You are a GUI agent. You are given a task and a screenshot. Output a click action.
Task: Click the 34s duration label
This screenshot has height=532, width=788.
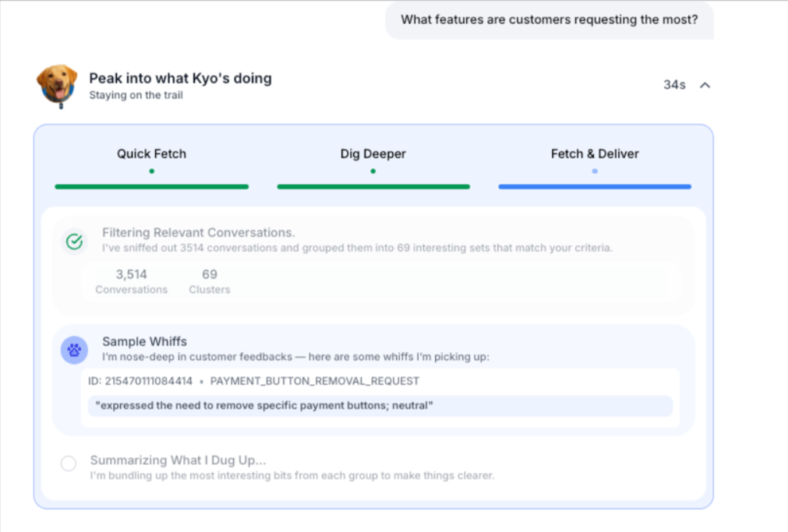tap(673, 84)
